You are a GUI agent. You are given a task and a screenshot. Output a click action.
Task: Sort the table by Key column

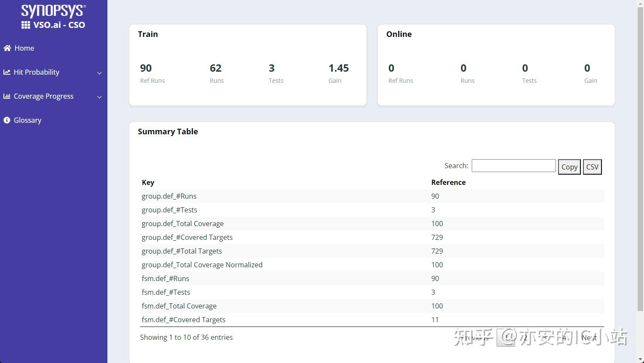click(x=148, y=182)
